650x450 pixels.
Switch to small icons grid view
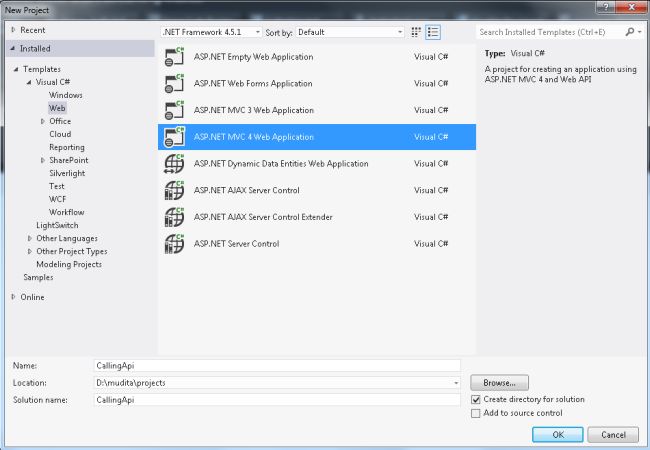416,32
